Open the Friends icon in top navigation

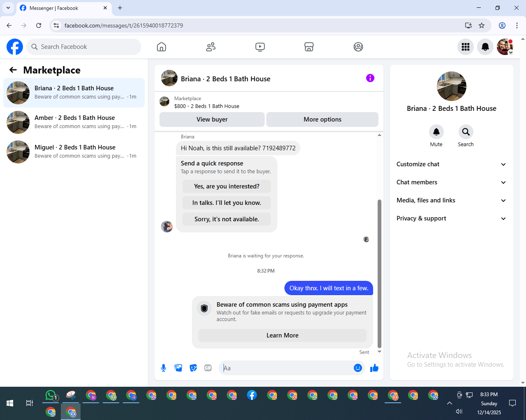click(211, 47)
